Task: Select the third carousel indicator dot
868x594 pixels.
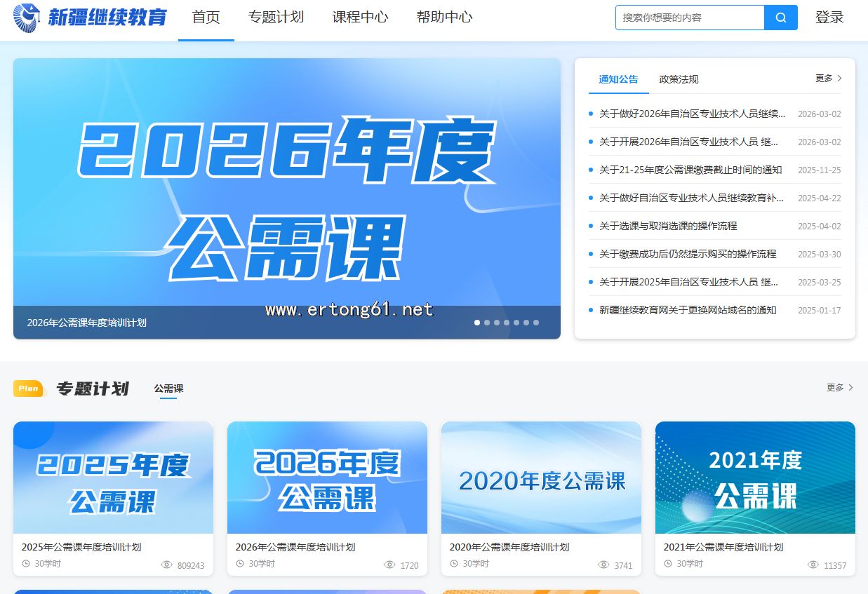Action: click(497, 323)
